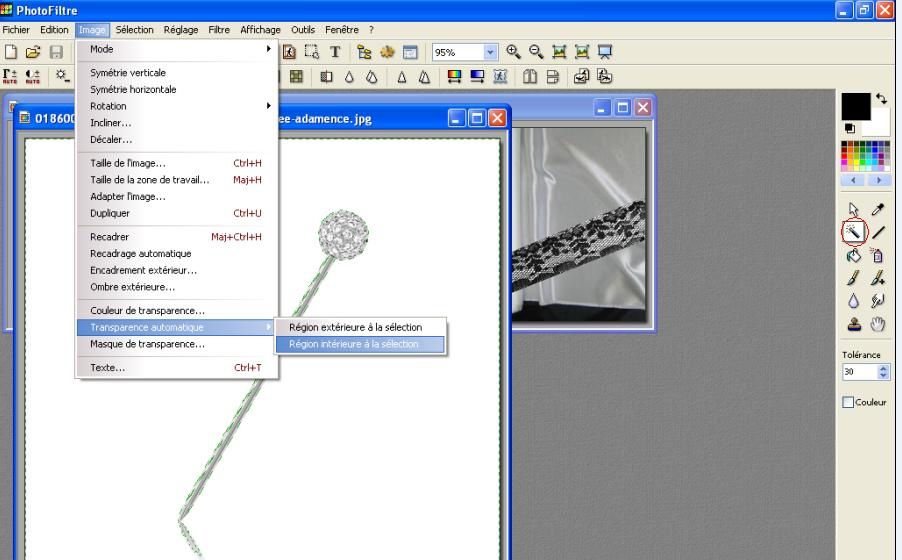902x560 pixels.
Task: Select the Magic Wand tool
Action: [x=853, y=232]
